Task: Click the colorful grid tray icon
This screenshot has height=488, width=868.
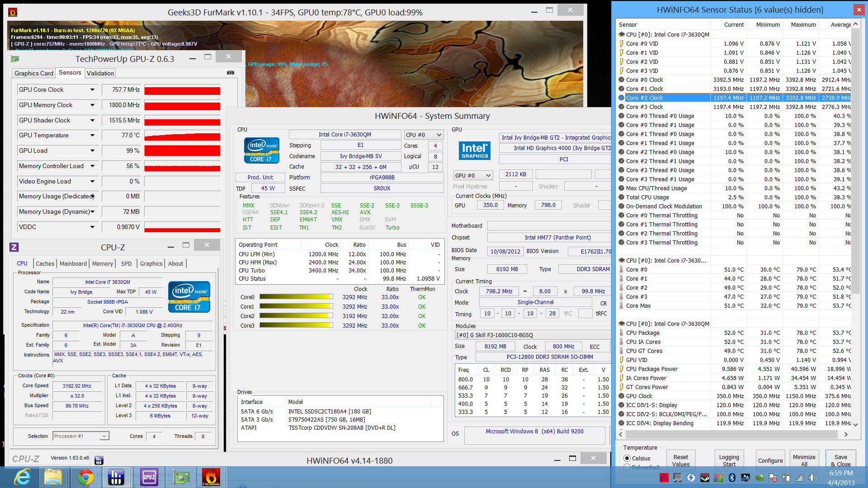Action: tap(718, 478)
